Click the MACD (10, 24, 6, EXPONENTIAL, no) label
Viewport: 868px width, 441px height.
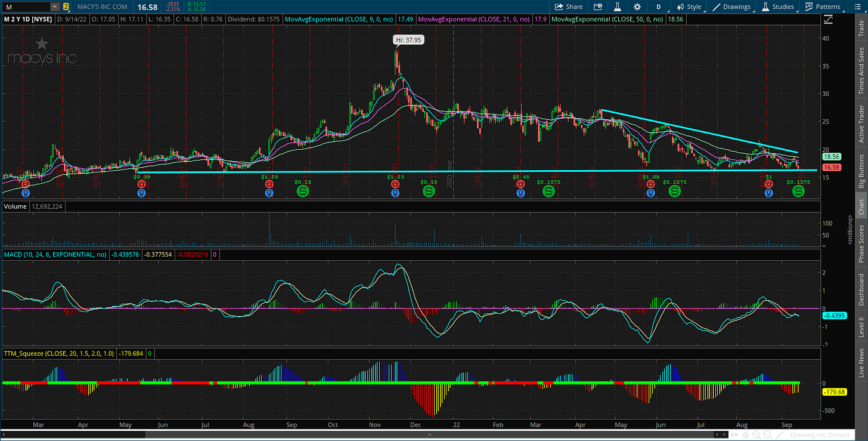(55, 255)
